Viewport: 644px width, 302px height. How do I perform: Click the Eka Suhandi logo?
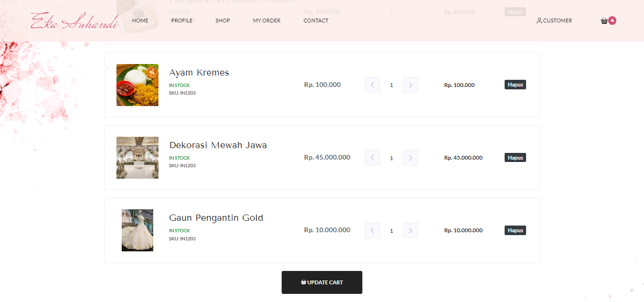(75, 21)
